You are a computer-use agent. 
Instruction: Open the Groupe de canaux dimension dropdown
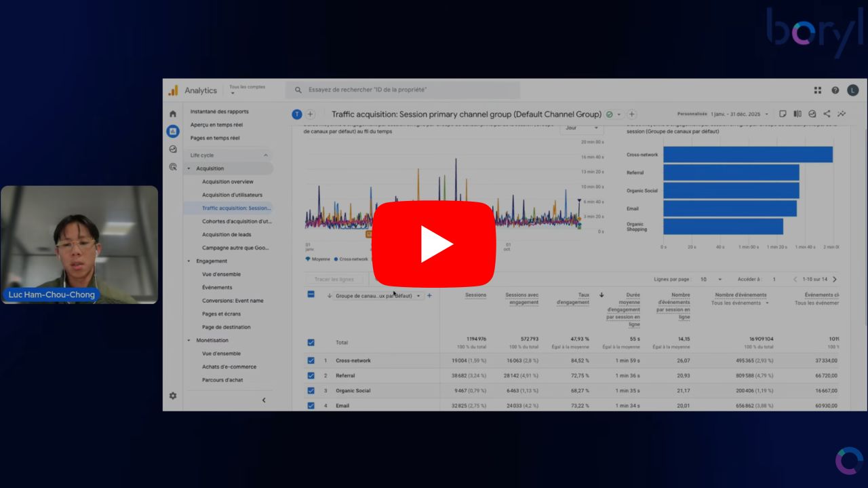point(378,296)
